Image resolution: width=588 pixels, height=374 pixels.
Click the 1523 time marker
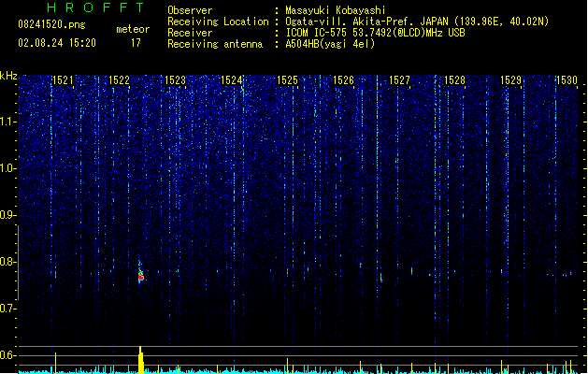175,80
